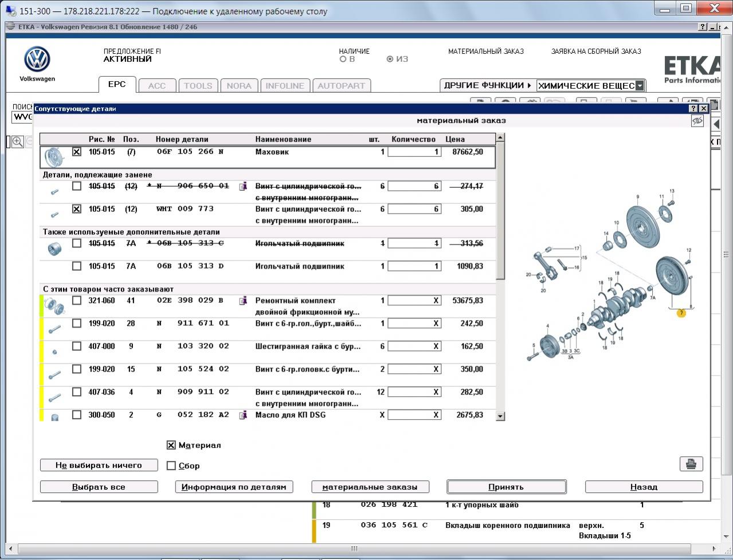Image resolution: width=733 pixels, height=560 pixels.
Task: Click the 'Не выбирать ничего' button
Action: coord(99,465)
